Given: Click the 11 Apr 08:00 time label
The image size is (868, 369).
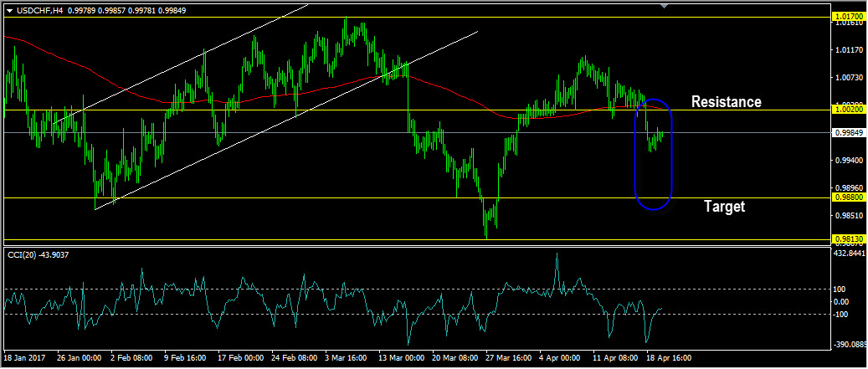Looking at the screenshot, I should coord(615,358).
